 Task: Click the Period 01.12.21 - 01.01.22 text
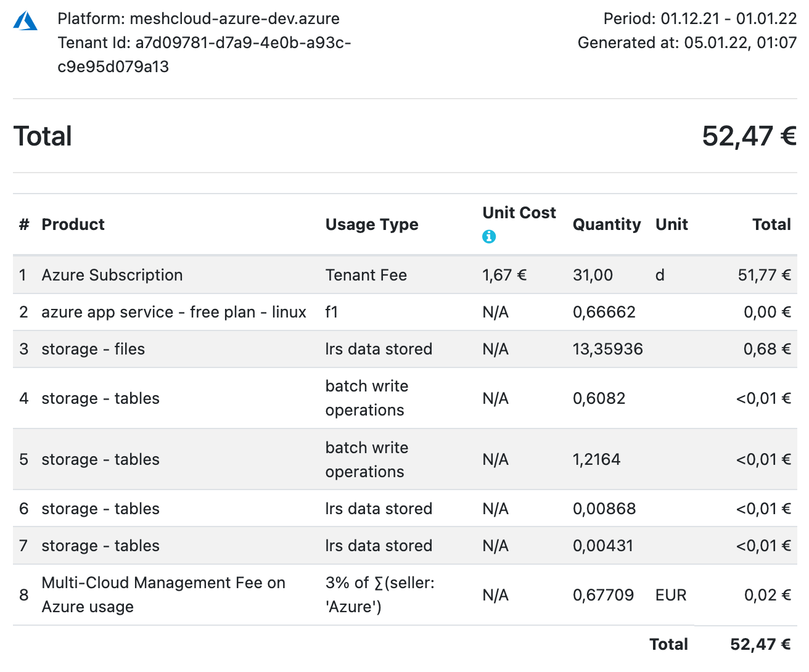(x=700, y=18)
